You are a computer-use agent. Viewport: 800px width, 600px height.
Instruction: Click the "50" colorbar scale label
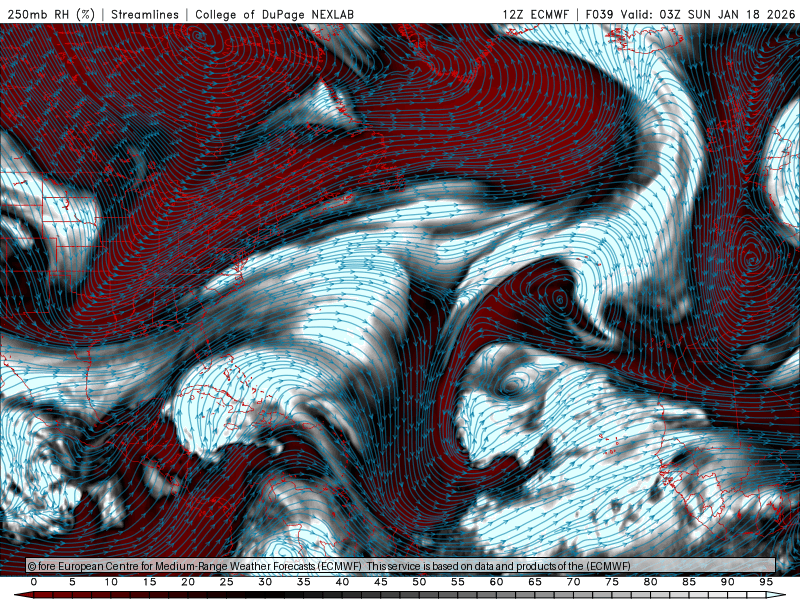419,582
